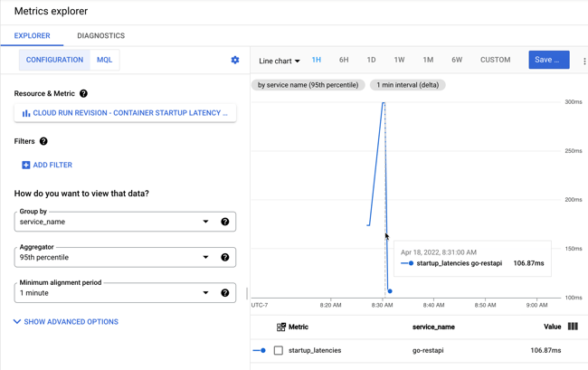Select the 6H time range
This screenshot has height=370, width=588.
tap(344, 60)
